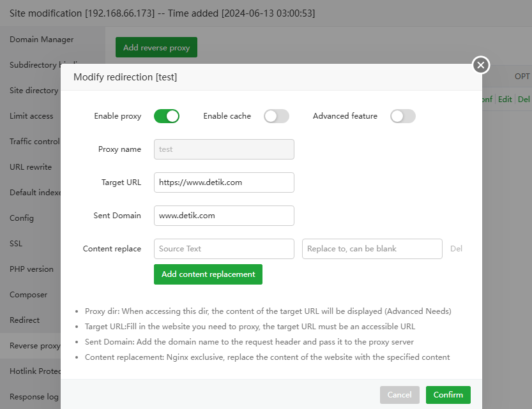Go to the SSL settings tab

click(x=17, y=244)
